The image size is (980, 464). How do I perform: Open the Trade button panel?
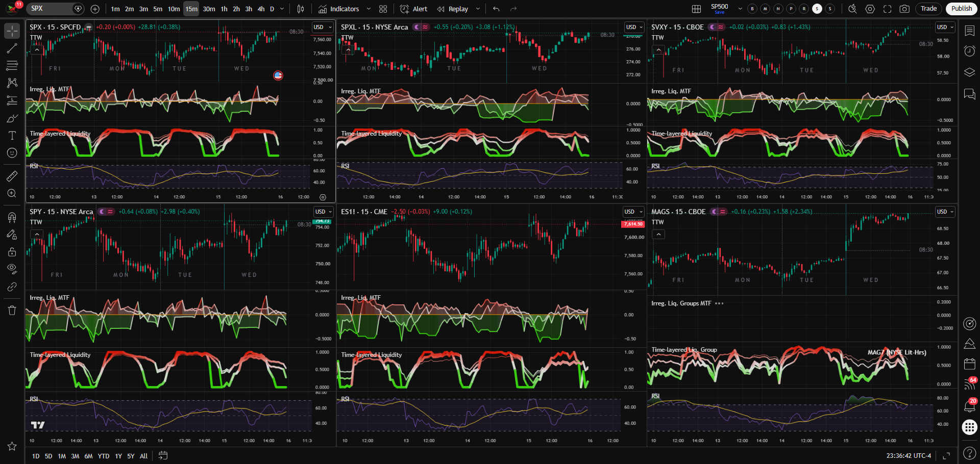click(x=928, y=9)
